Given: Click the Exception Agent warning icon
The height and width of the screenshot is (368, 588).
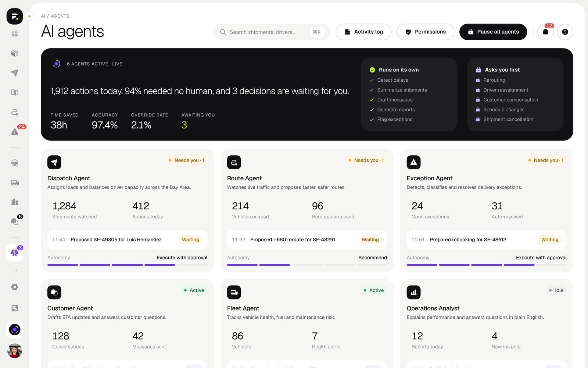Looking at the screenshot, I should tap(414, 162).
